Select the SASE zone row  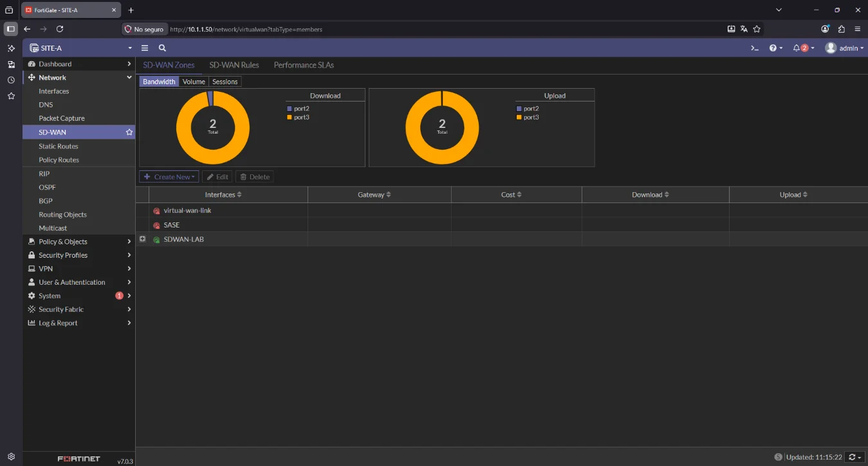(502, 225)
